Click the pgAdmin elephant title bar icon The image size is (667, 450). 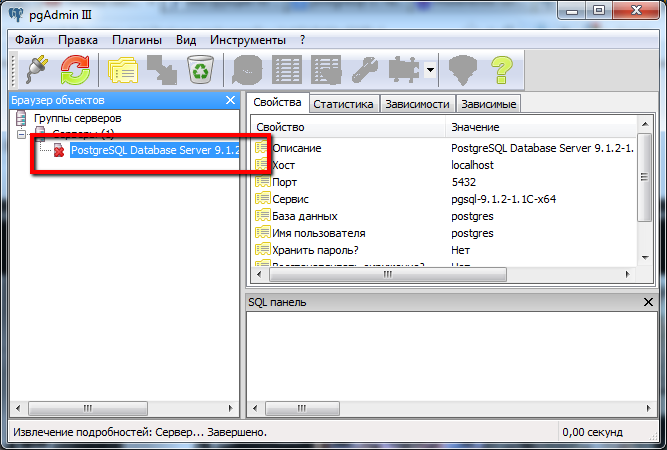click(16, 15)
